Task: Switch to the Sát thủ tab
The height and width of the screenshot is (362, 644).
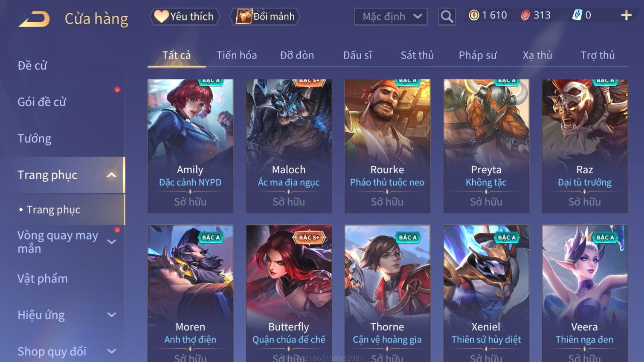Action: [x=417, y=55]
